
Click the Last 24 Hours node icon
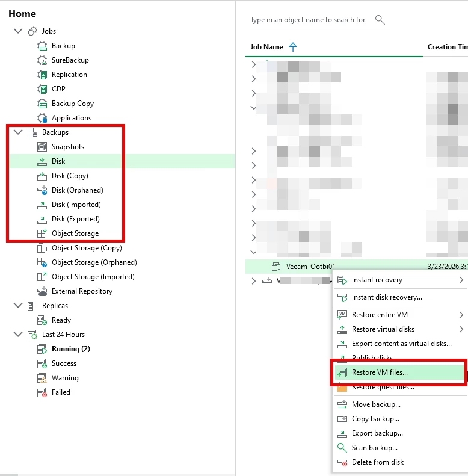click(32, 335)
